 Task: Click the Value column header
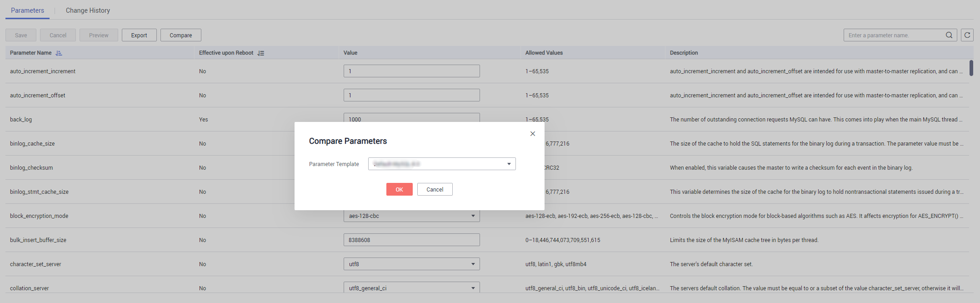(350, 53)
